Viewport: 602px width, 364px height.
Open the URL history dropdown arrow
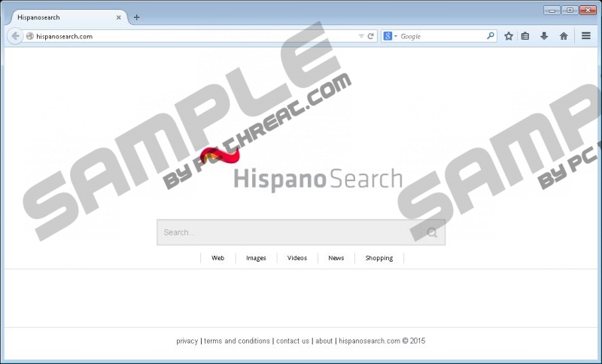[x=361, y=36]
